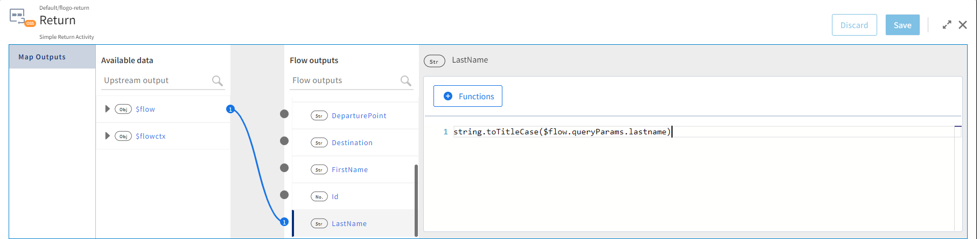Click the mapping dot next to Destination

click(x=284, y=141)
